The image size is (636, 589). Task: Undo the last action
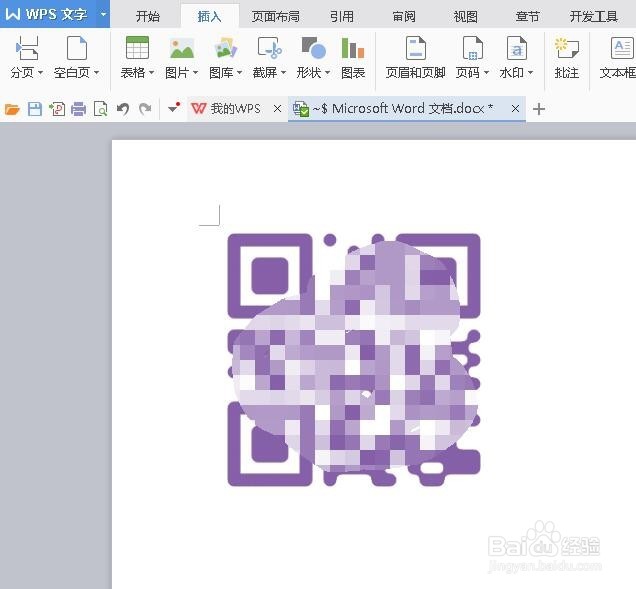pos(123,109)
